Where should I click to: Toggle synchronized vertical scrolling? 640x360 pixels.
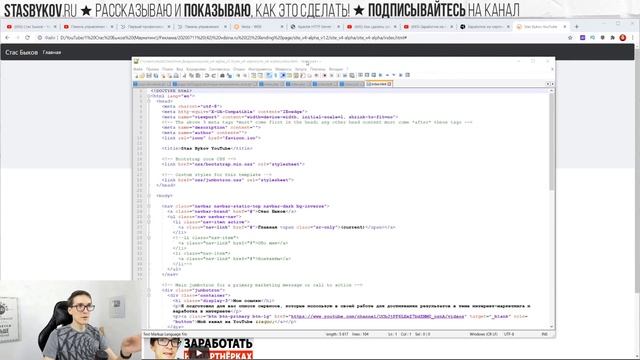pos(253,76)
